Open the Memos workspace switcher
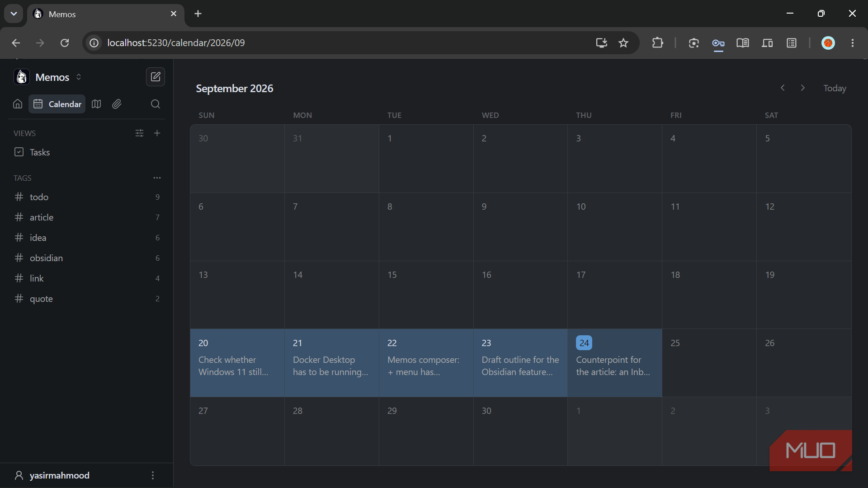Image resolution: width=868 pixels, height=488 pixels. pos(48,77)
